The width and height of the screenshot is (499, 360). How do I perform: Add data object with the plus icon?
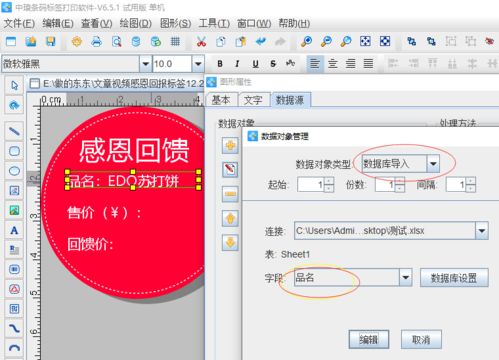(230, 146)
